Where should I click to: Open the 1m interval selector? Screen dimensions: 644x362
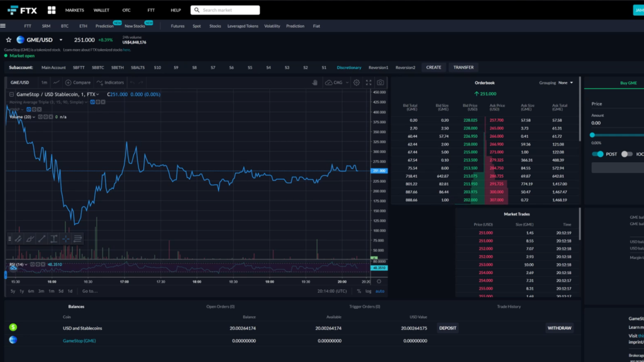point(44,82)
